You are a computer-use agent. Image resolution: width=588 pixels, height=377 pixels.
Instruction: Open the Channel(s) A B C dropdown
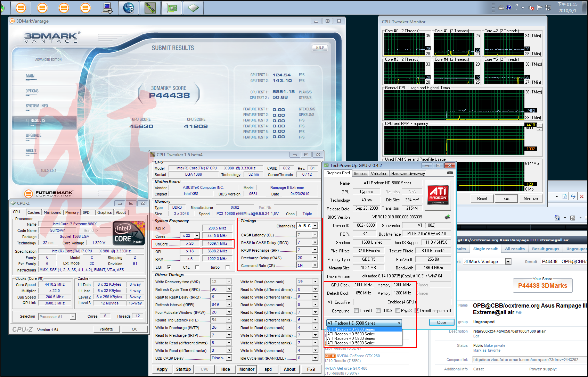tap(315, 226)
